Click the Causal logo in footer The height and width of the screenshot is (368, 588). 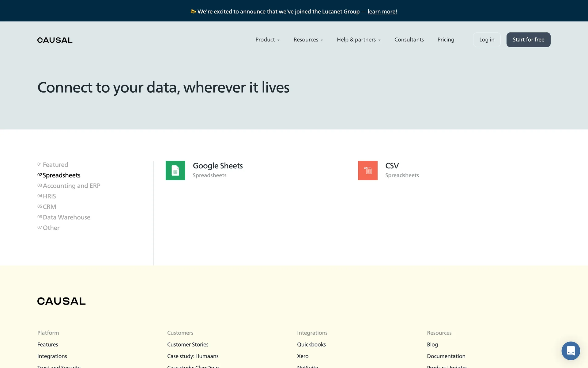(x=61, y=301)
